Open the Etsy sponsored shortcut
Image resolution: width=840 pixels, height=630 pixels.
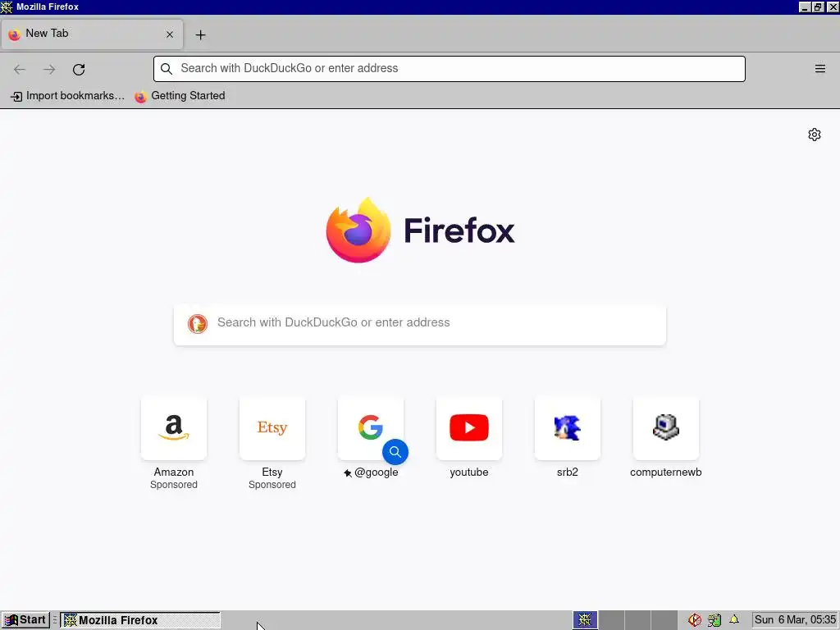(272, 428)
